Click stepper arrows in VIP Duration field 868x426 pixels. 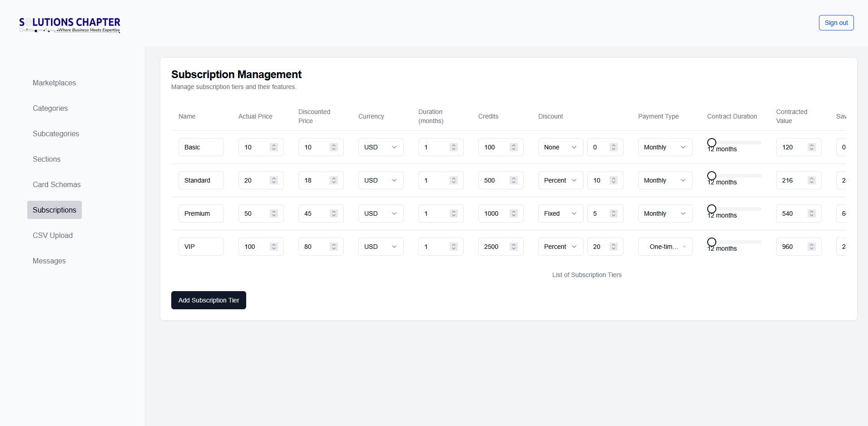pos(453,247)
